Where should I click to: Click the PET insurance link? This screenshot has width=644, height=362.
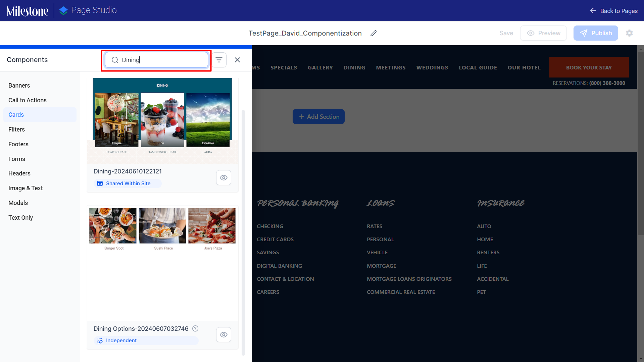point(481,292)
